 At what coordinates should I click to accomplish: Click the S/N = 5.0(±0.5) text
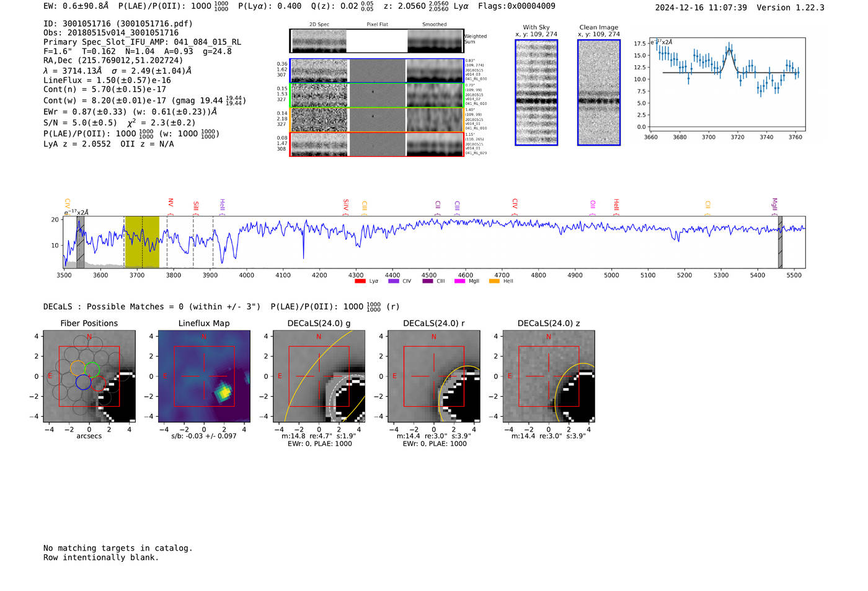(x=80, y=123)
